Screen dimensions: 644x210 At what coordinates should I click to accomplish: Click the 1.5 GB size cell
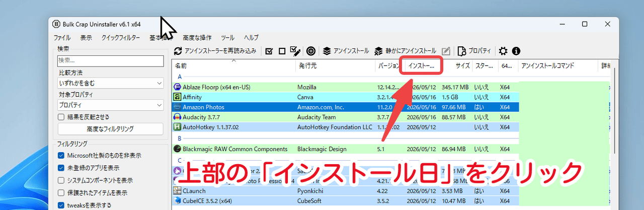click(450, 97)
